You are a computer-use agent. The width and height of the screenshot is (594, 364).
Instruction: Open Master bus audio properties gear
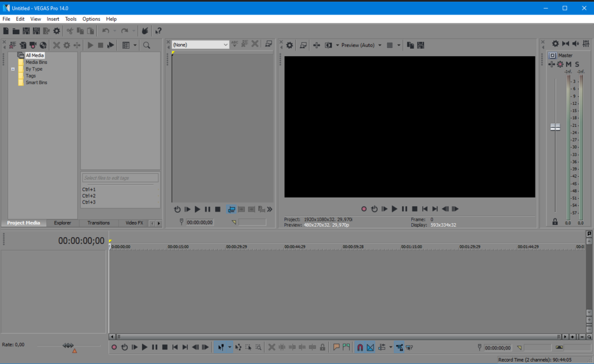555,44
